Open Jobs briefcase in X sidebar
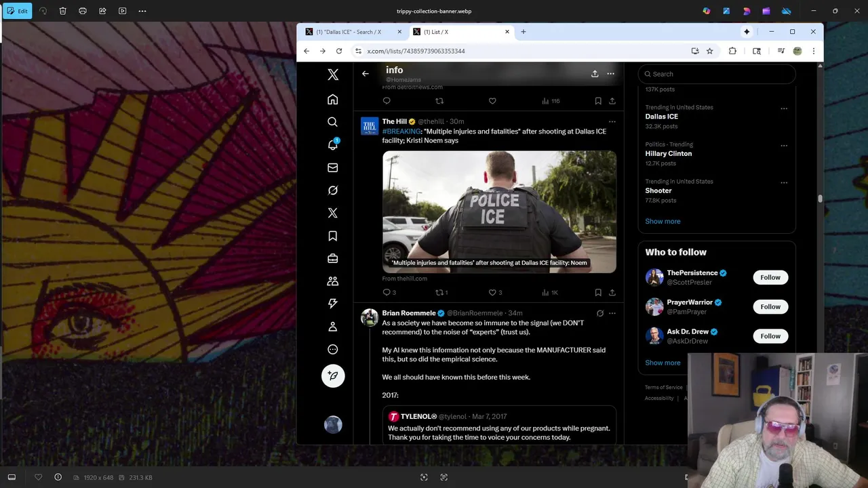 pyautogui.click(x=332, y=258)
